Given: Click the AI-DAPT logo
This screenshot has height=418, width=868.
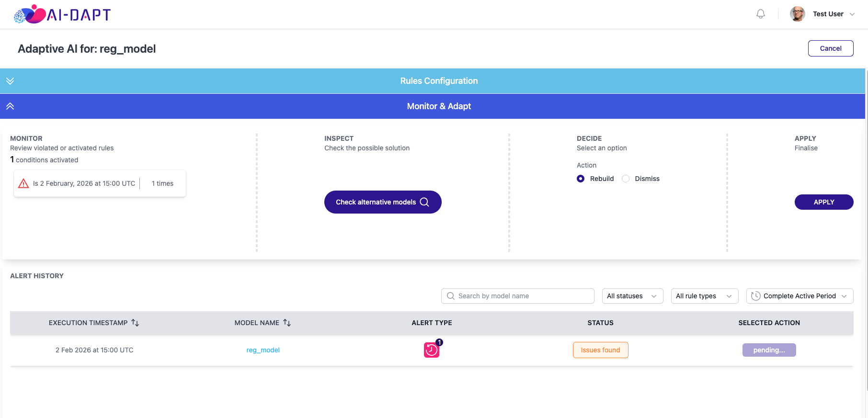Looking at the screenshot, I should click(x=62, y=14).
